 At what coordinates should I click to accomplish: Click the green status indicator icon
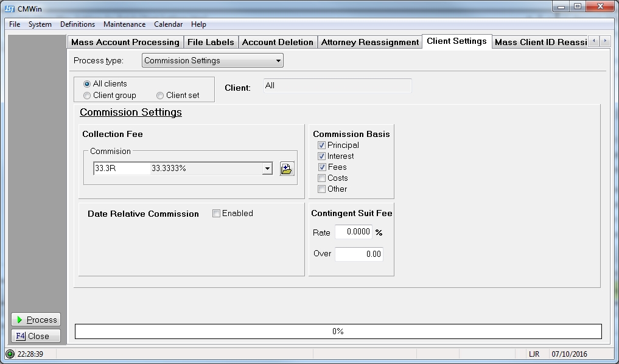coord(10,354)
